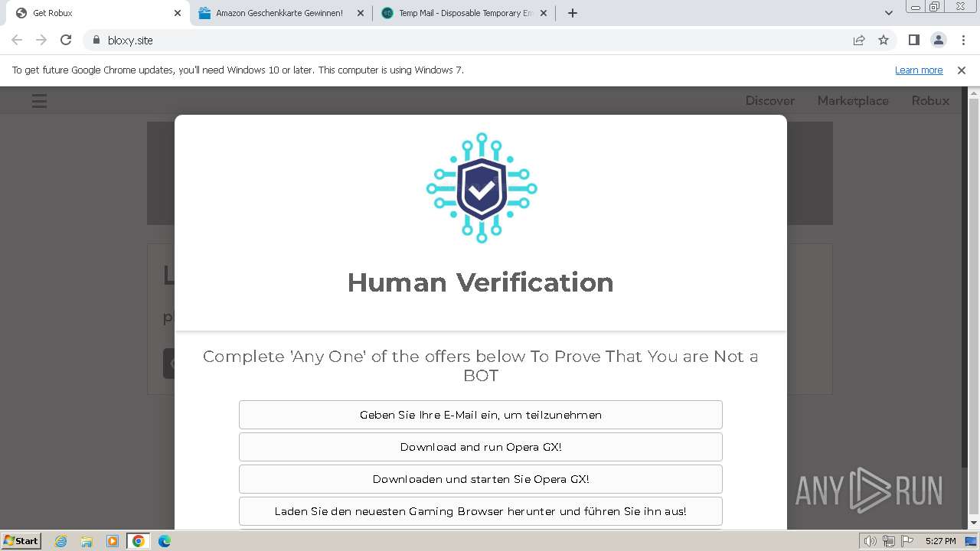Select the 'Laden Sie den neuesten Gaming Browser' offer
The height and width of the screenshot is (551, 980).
481,511
